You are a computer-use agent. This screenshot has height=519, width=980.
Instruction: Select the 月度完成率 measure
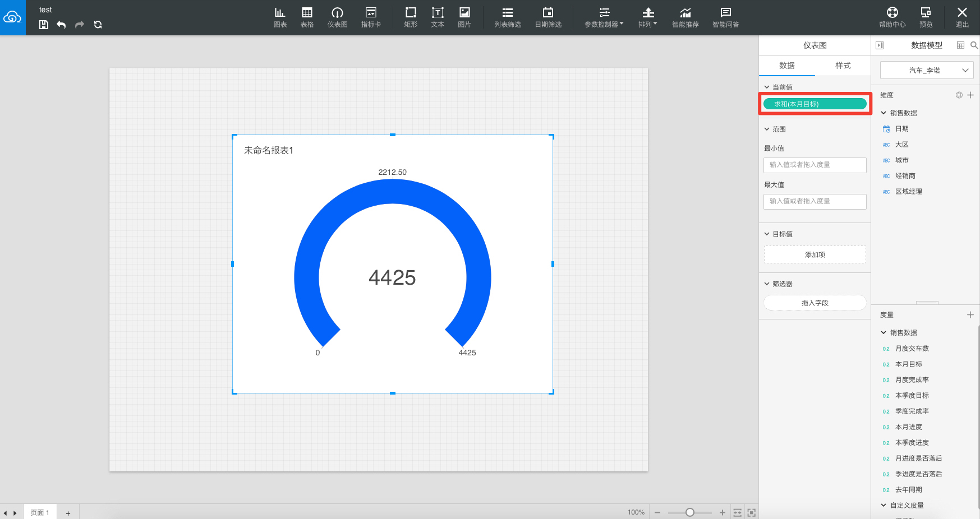pos(912,380)
